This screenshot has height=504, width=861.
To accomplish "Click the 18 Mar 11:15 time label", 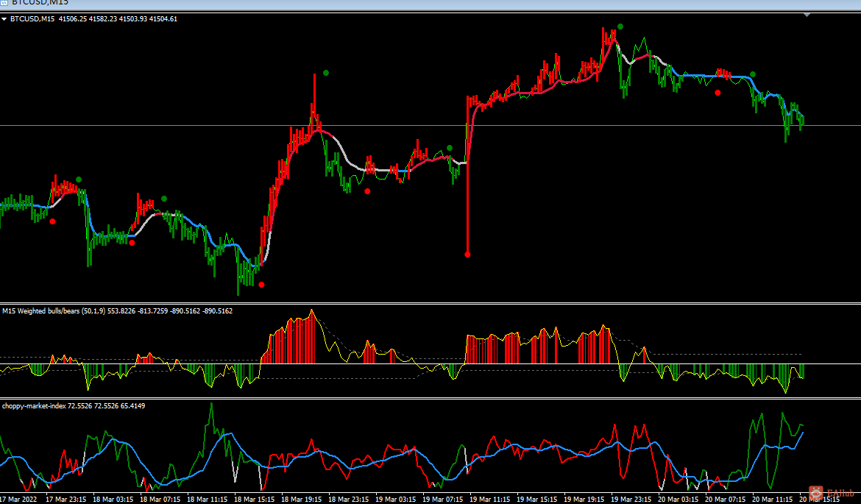I will click(x=208, y=499).
